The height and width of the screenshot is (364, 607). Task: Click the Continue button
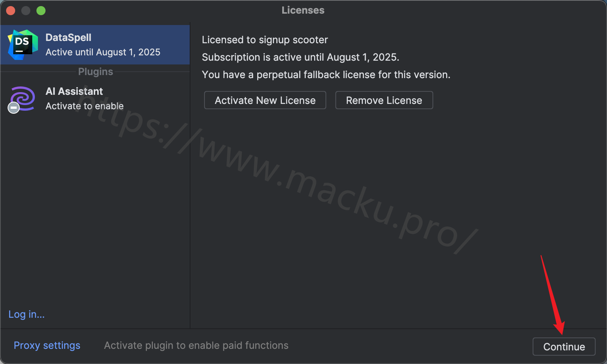point(564,347)
